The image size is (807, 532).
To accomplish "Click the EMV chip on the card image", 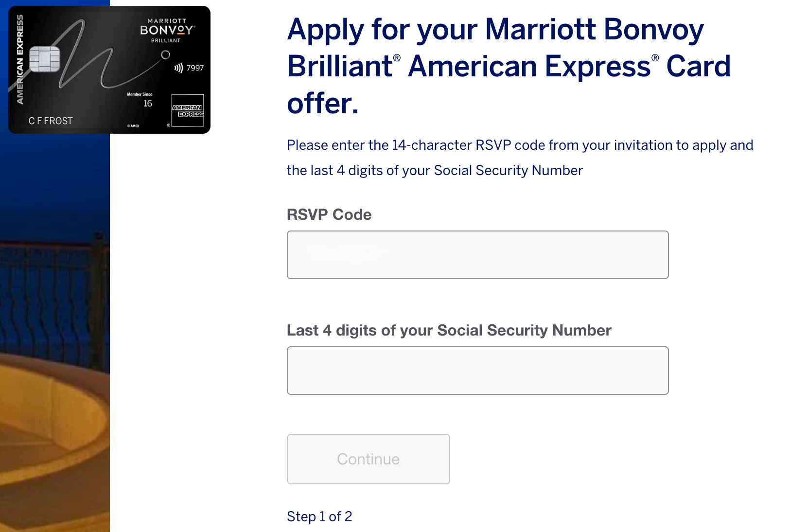I will [45, 59].
